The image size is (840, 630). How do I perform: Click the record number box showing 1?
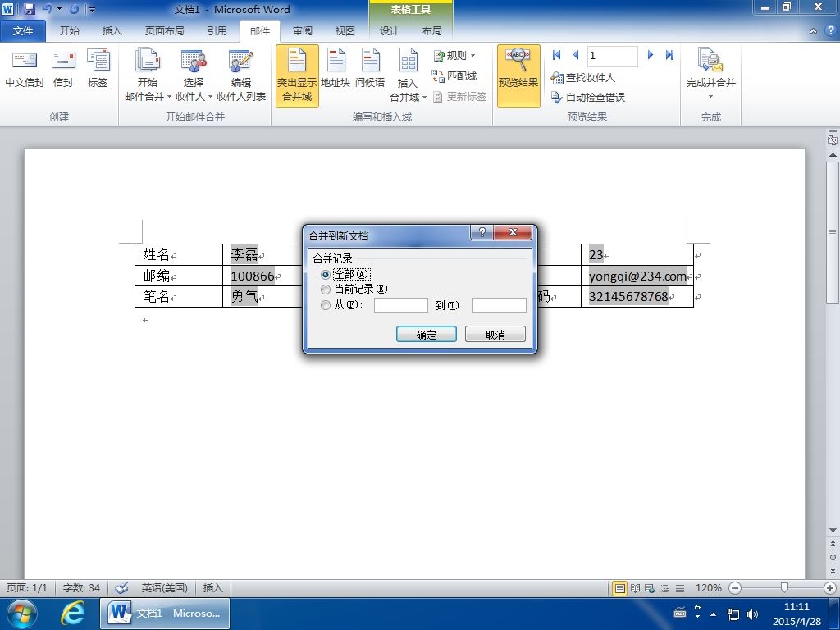(x=612, y=55)
